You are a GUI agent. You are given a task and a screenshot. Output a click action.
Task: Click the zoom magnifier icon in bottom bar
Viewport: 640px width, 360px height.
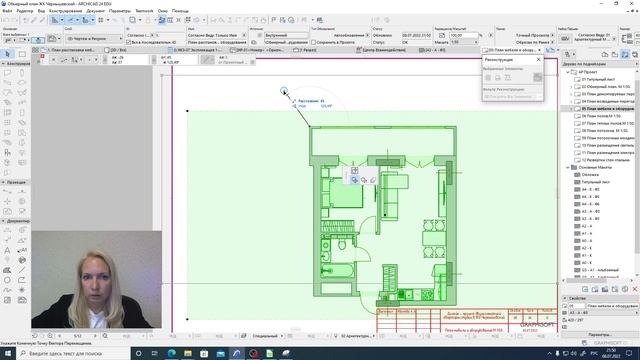pyautogui.click(x=105, y=336)
